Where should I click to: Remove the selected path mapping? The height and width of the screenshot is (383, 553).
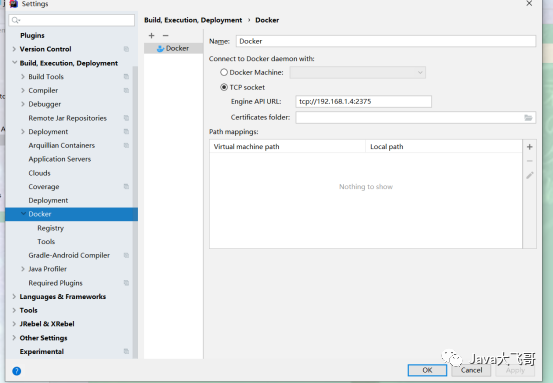529,161
